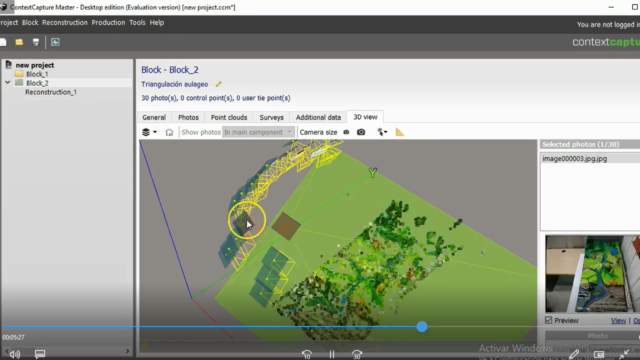Select the 3D view tab
640x360 pixels.
point(365,117)
